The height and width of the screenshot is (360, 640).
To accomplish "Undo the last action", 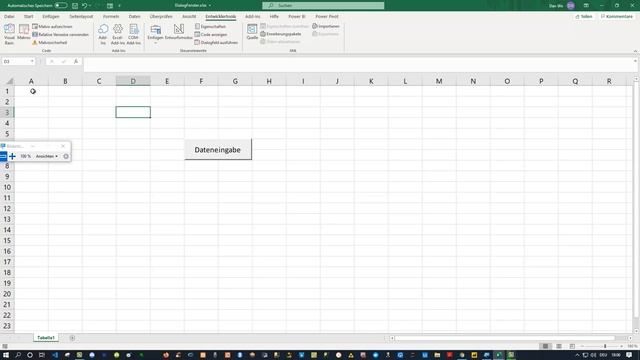I will 84,5.
